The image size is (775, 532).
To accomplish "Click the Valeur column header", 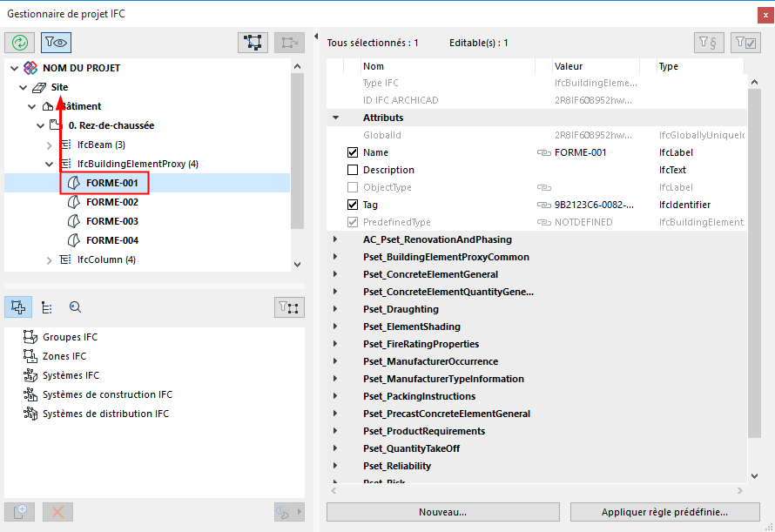I will 569,66.
